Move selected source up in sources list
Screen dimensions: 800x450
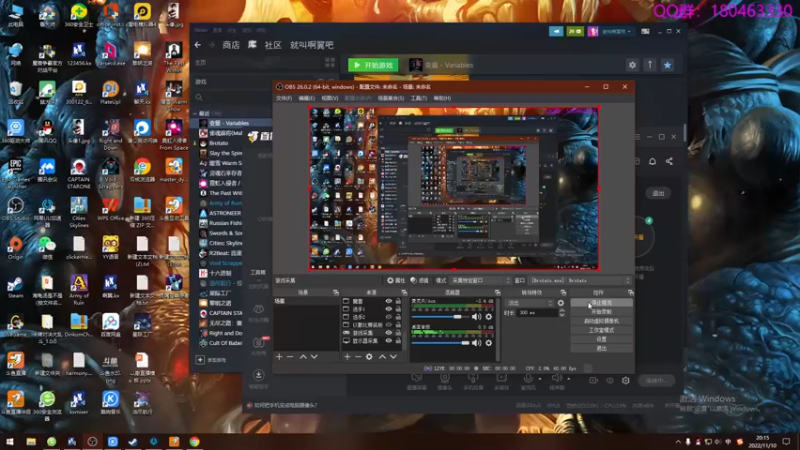(382, 357)
